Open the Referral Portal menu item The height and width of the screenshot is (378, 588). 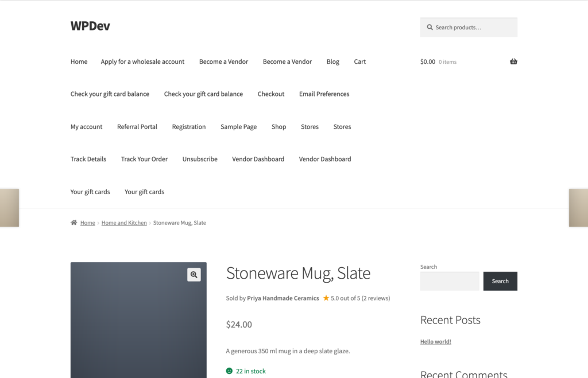click(x=137, y=127)
